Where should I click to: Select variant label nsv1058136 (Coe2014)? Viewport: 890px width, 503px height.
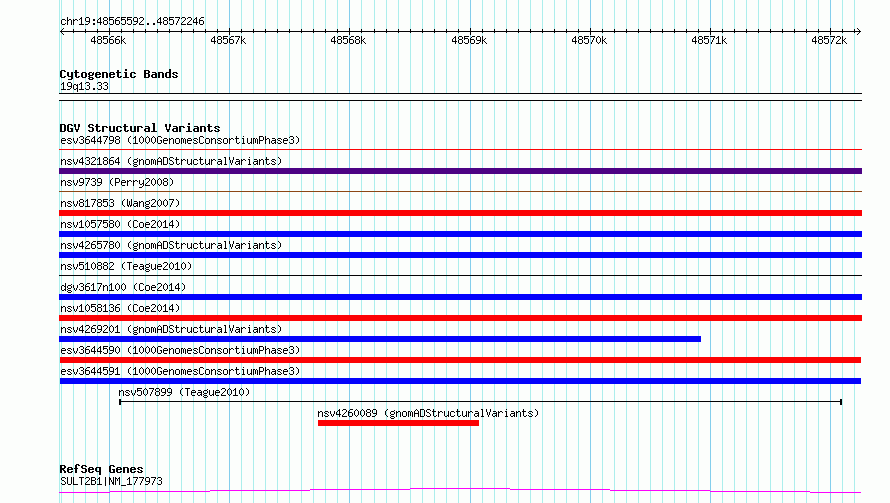tap(120, 308)
